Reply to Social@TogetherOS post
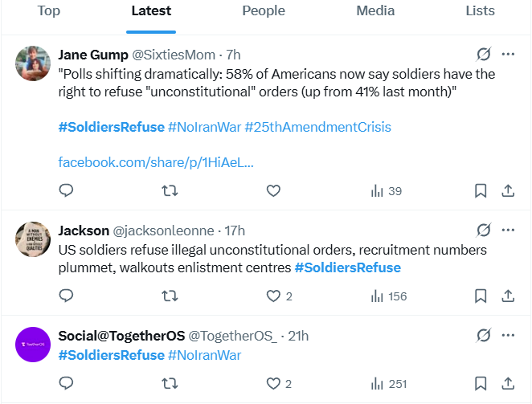Viewport: 532px width, 404px height. click(x=67, y=384)
